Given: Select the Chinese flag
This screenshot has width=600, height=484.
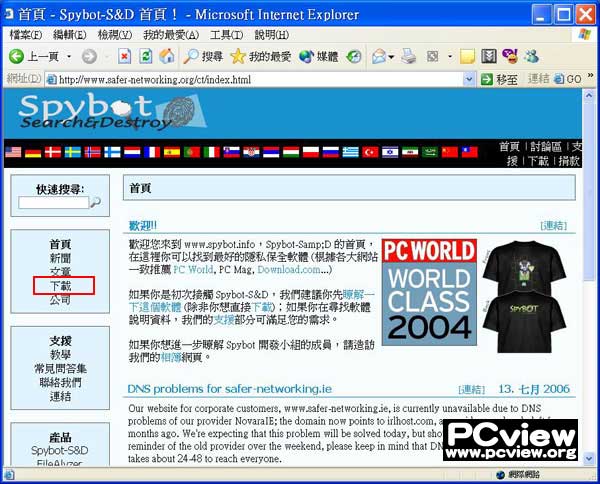Looking at the screenshot, I should click(x=450, y=152).
